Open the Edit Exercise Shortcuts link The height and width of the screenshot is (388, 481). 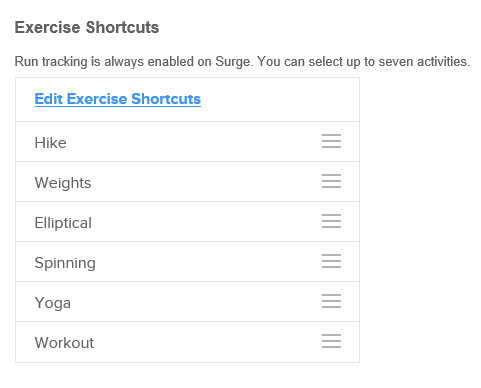tap(118, 99)
